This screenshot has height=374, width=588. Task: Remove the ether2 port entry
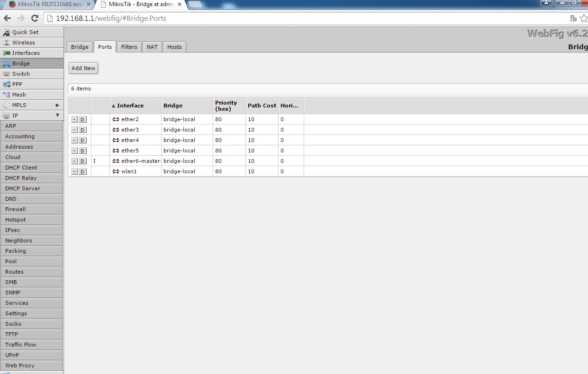74,119
